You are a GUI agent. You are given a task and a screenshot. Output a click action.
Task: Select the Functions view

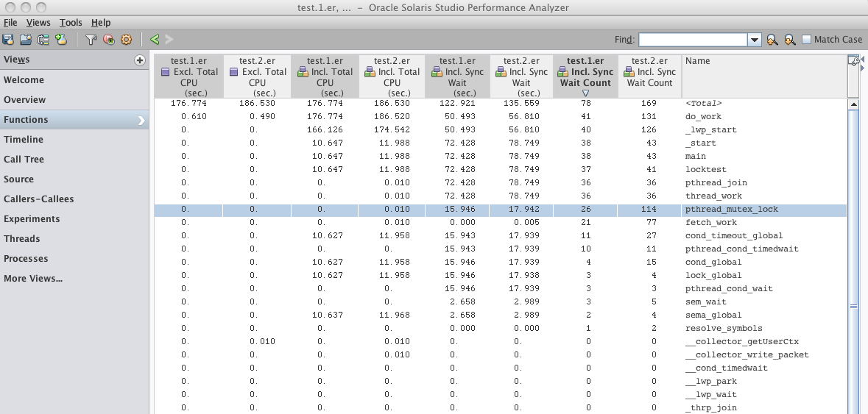click(74, 120)
